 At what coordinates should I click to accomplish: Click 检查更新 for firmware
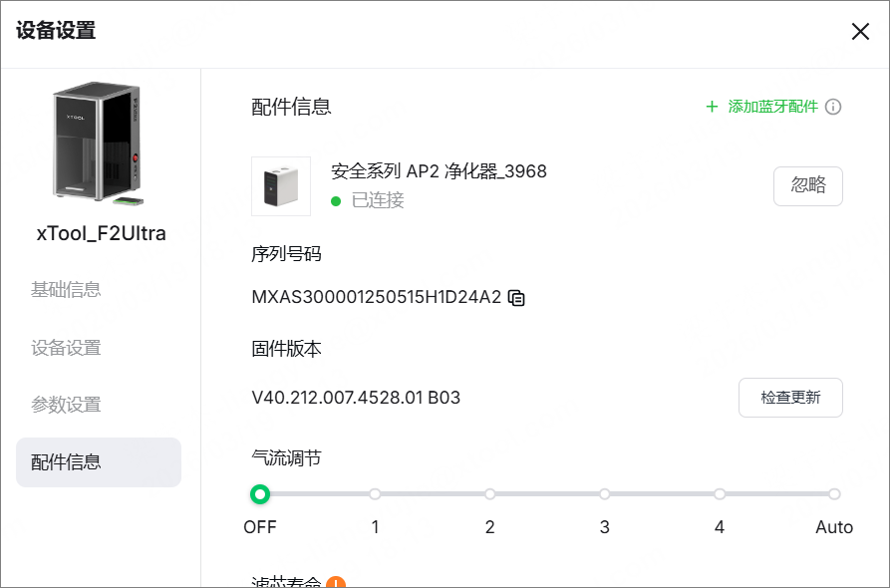pos(790,398)
